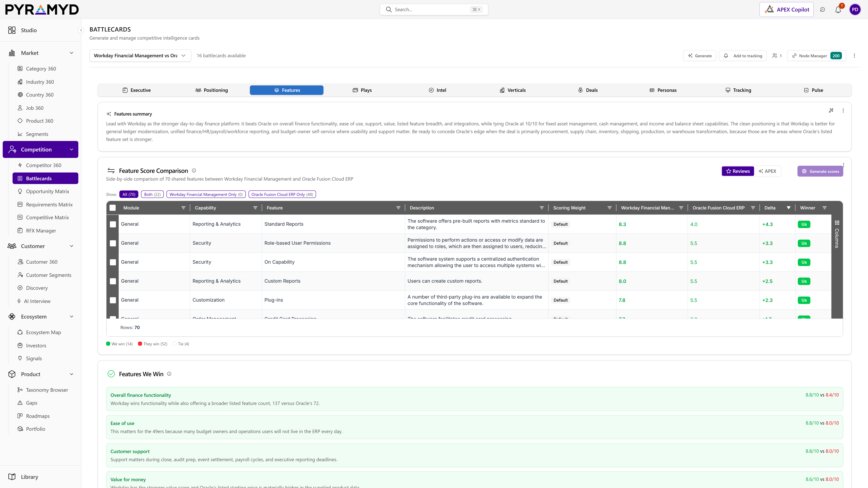Open Feature column filter menu icon

click(398, 208)
